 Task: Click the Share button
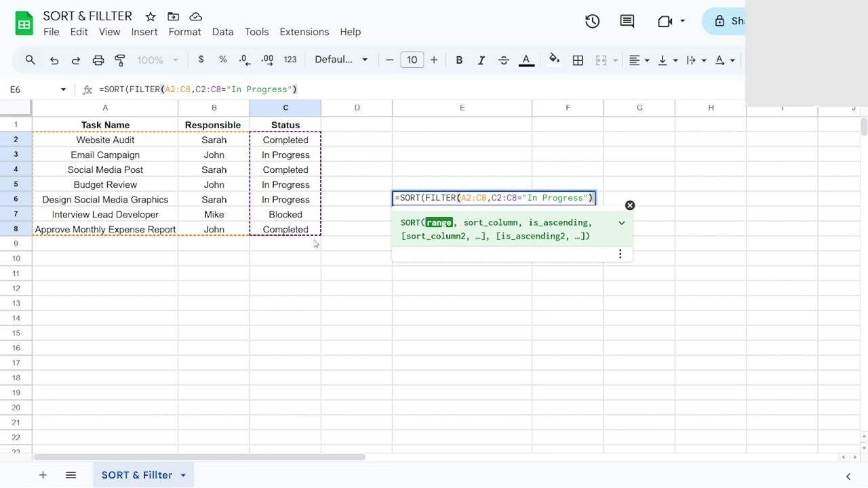724,21
